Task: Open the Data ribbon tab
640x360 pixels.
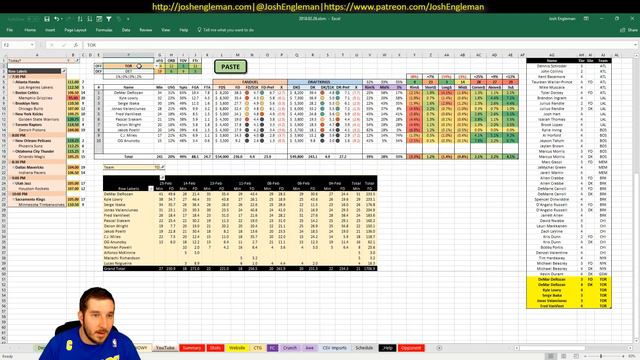Action: tap(126, 30)
